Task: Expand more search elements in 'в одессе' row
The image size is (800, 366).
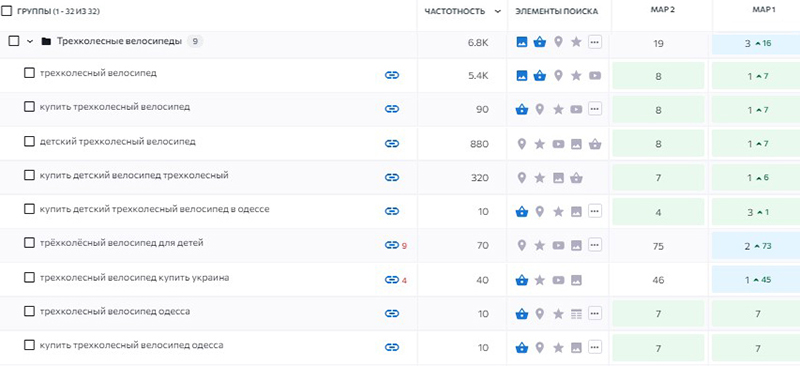Action: point(594,211)
